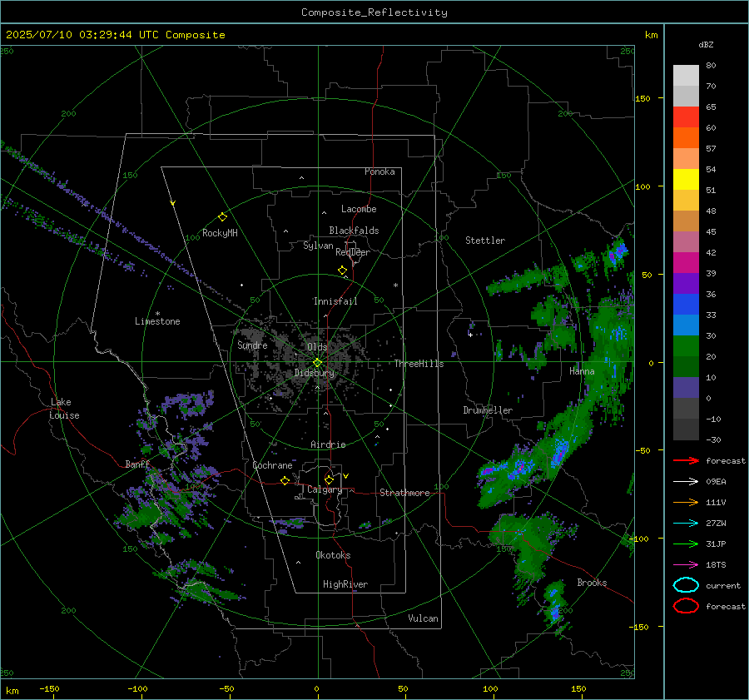This screenshot has width=749, height=700.
Task: Click the white asterisk above Limestone label
Action: [157, 314]
